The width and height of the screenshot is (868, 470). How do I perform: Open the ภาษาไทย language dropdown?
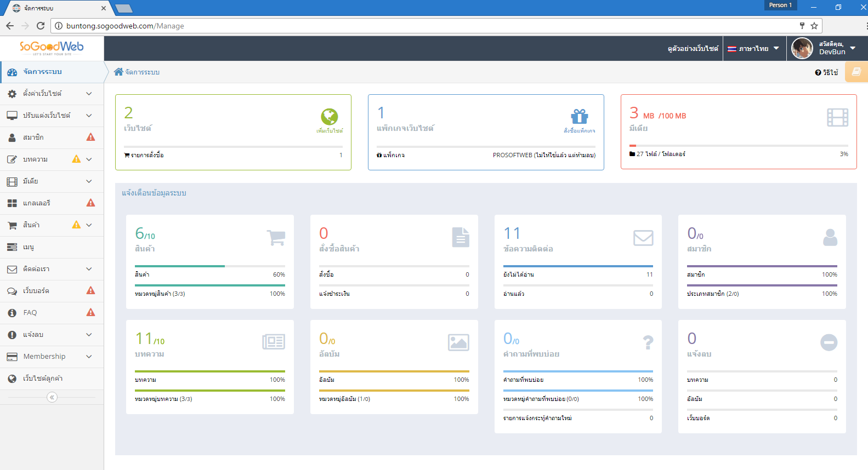pyautogui.click(x=753, y=48)
